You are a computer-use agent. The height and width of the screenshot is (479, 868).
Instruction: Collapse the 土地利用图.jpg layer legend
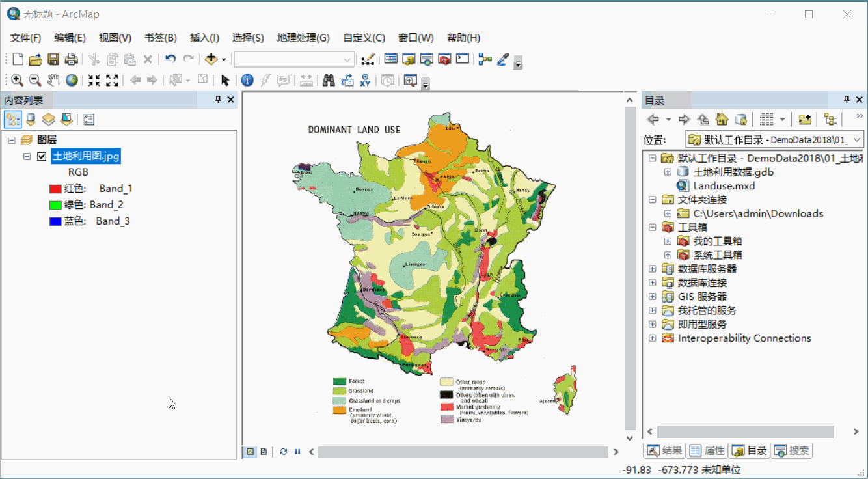click(27, 156)
